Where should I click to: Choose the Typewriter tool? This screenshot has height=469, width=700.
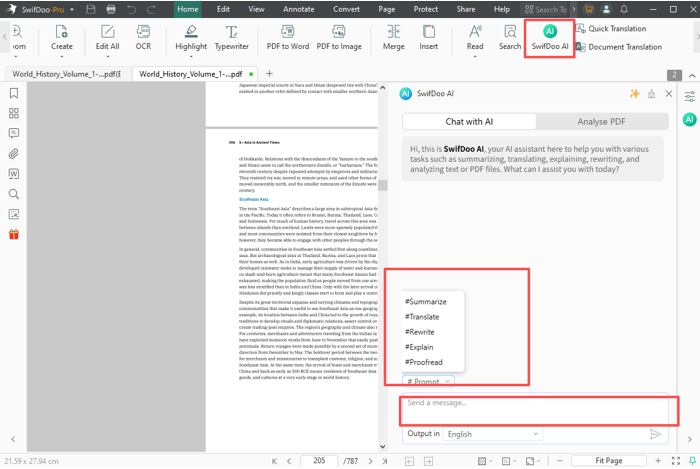coord(231,38)
